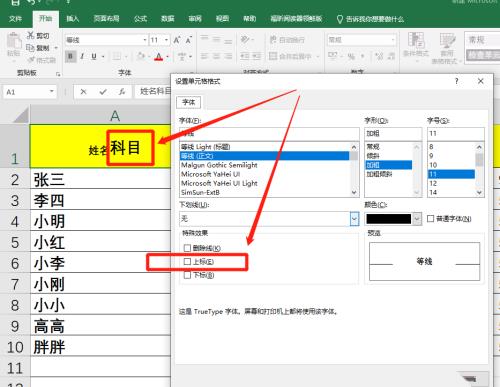This screenshot has height=387, width=500.
Task: Open Format as Table gallery
Action: pyautogui.click(x=447, y=48)
